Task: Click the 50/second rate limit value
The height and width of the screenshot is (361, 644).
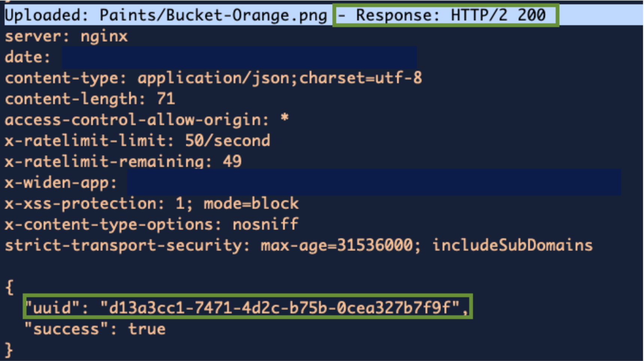Action: 227,141
